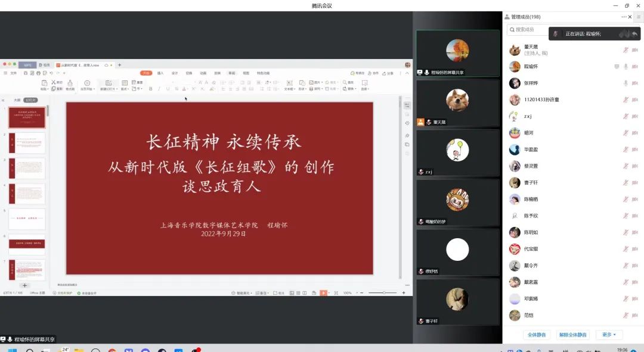Click the 全体静音 mute-all button
The height and width of the screenshot is (352, 644).
[535, 335]
